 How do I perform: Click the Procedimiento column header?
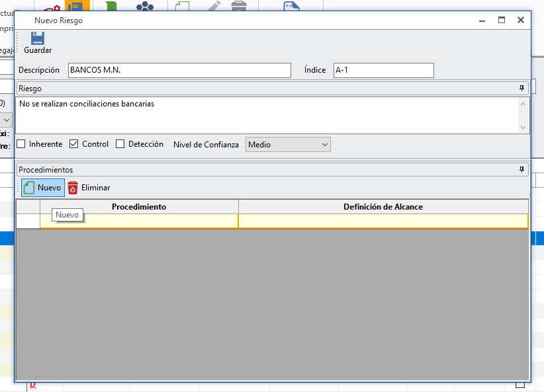pyautogui.click(x=139, y=207)
